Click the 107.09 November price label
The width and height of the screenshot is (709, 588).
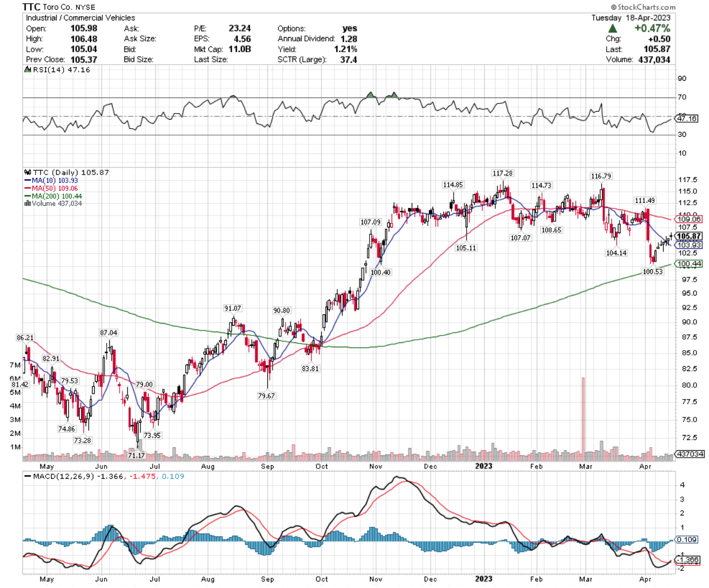click(x=370, y=222)
